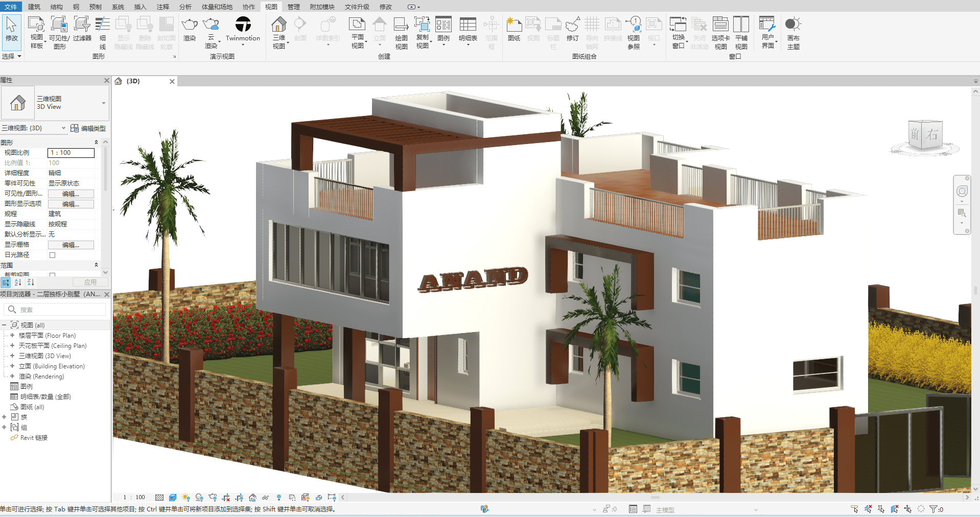This screenshot has width=980, height=517.
Task: Click the ViewCube 右 face
Action: (932, 134)
